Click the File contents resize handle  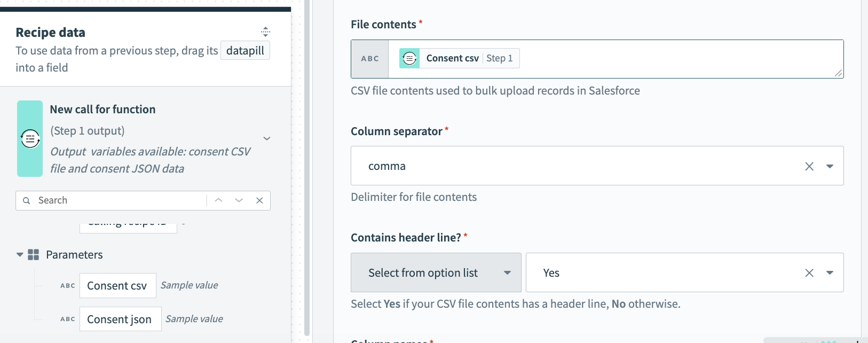tap(838, 73)
